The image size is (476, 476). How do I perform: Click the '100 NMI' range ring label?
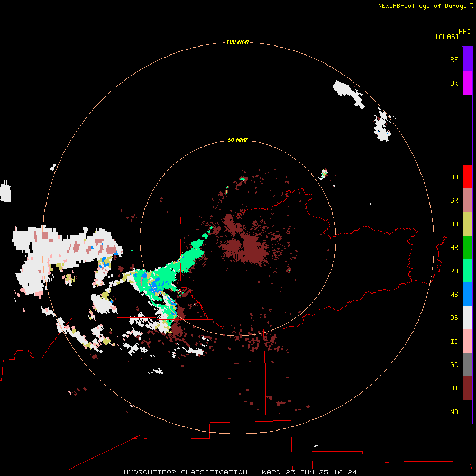237,42
